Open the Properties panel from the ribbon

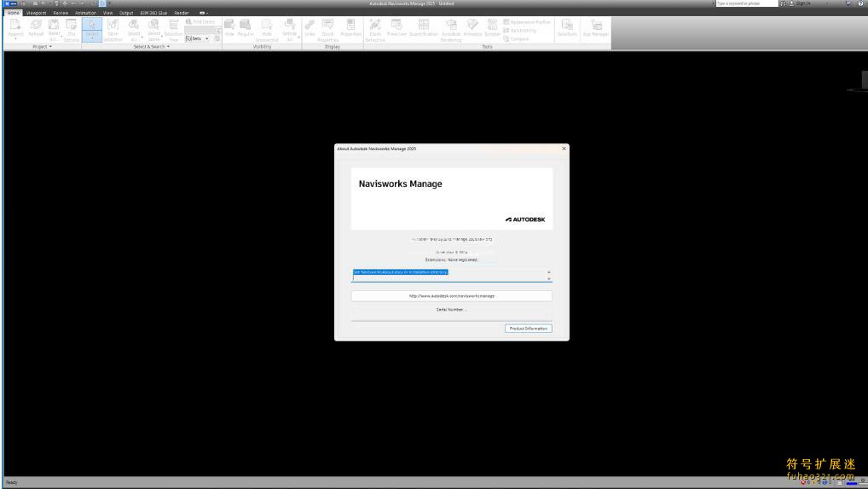point(350,28)
